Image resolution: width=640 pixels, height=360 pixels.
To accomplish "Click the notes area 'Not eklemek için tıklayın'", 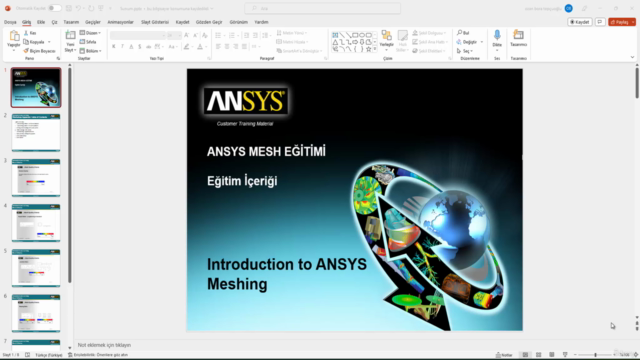I will tap(104, 345).
